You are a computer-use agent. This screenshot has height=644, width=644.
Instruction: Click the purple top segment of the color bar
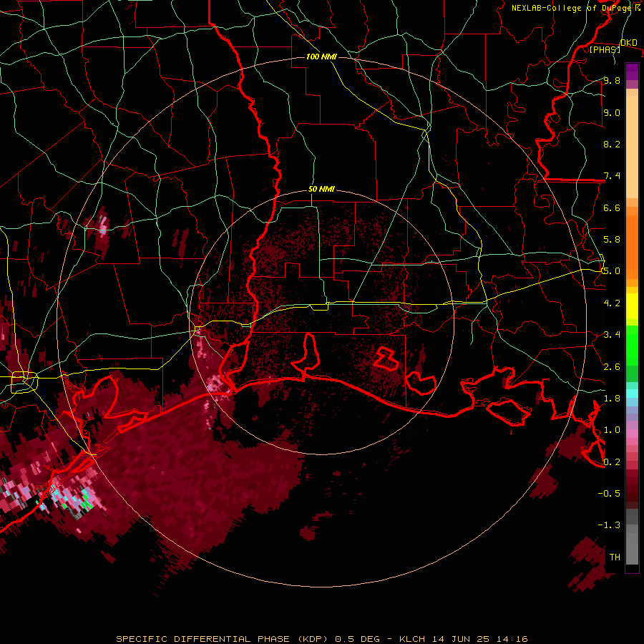point(632,72)
